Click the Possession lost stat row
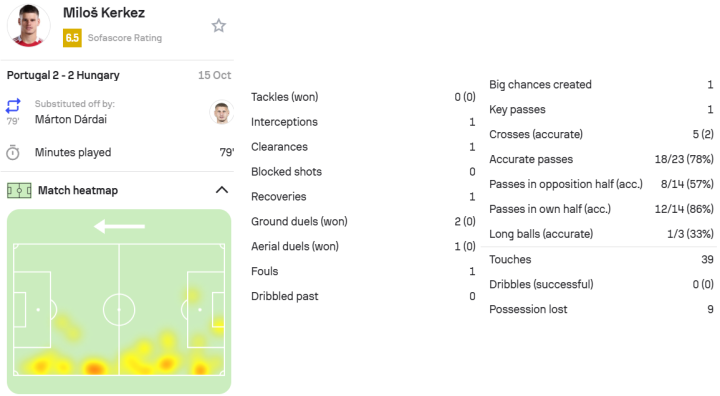Image resolution: width=720 pixels, height=396 pixels. 601,309
